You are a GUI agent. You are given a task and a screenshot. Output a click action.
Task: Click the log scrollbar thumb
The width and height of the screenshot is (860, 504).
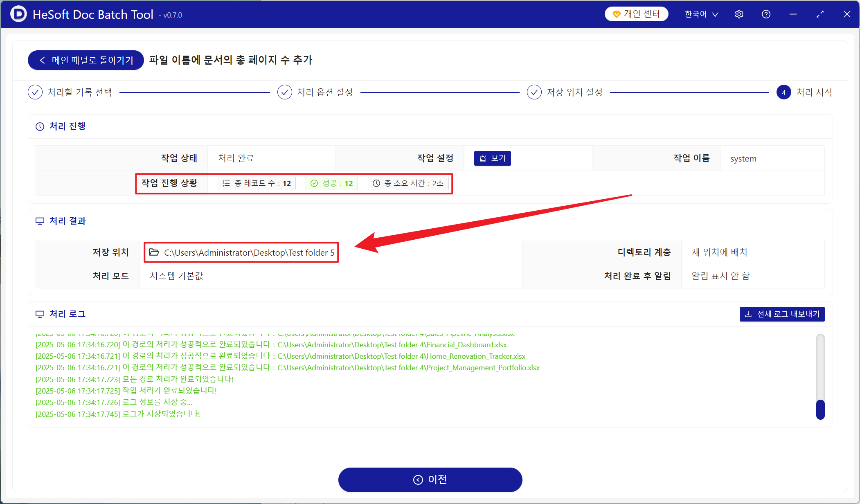(820, 409)
